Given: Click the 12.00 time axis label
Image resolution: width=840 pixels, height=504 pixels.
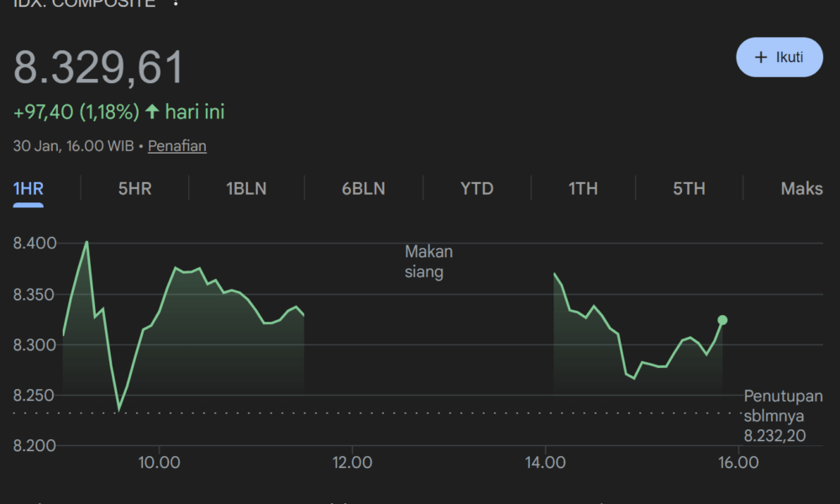Looking at the screenshot, I should 352,462.
